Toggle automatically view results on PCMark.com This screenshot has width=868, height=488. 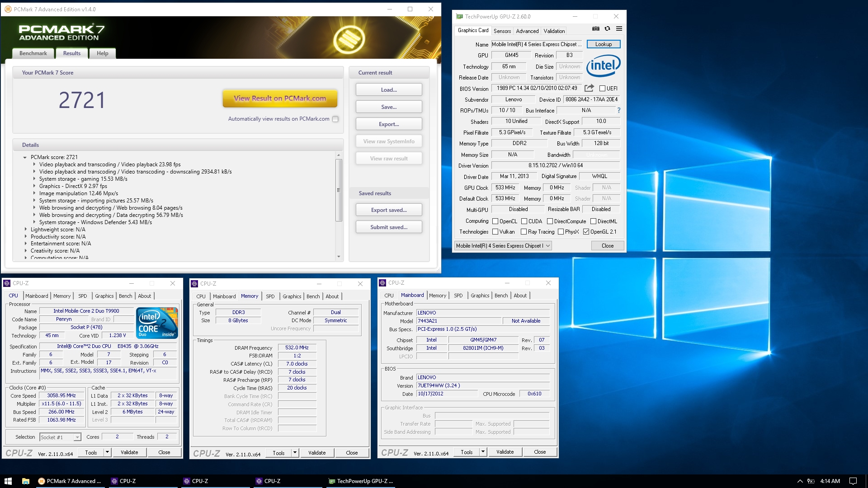(x=335, y=119)
